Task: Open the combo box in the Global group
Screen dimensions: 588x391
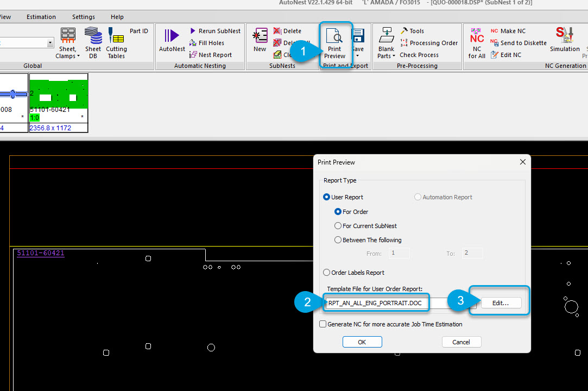Action: click(50, 43)
